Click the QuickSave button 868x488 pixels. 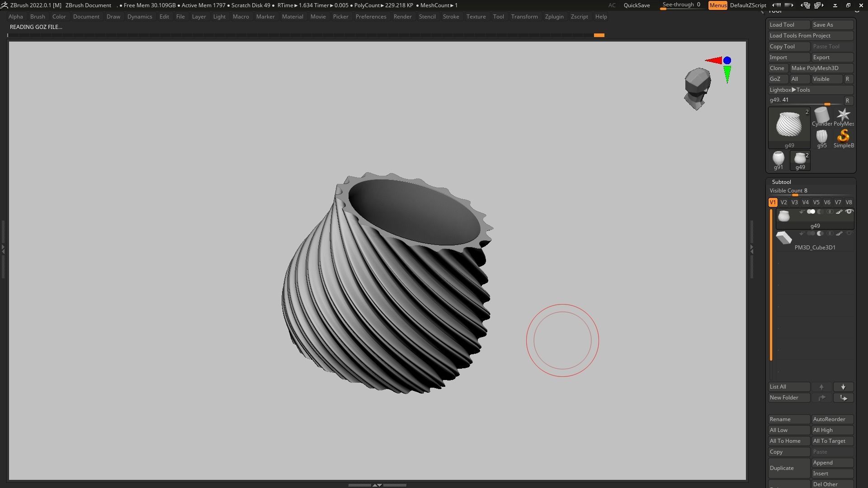(x=637, y=5)
